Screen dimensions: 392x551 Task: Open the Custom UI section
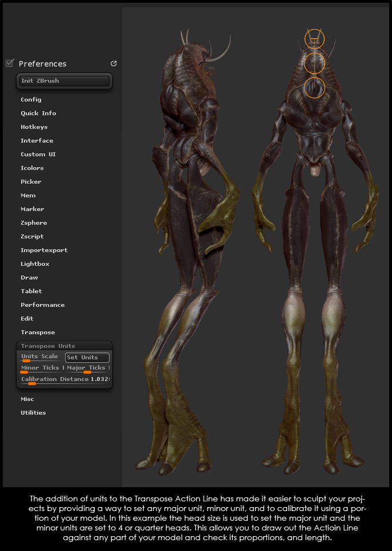[x=38, y=154]
